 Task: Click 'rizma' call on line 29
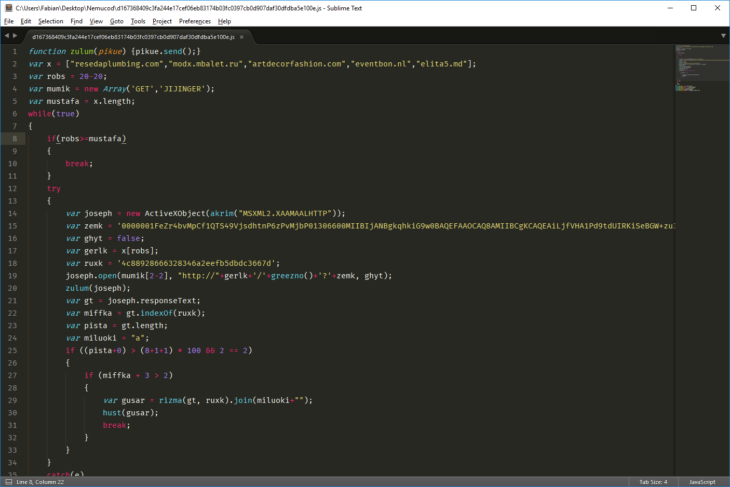point(170,400)
